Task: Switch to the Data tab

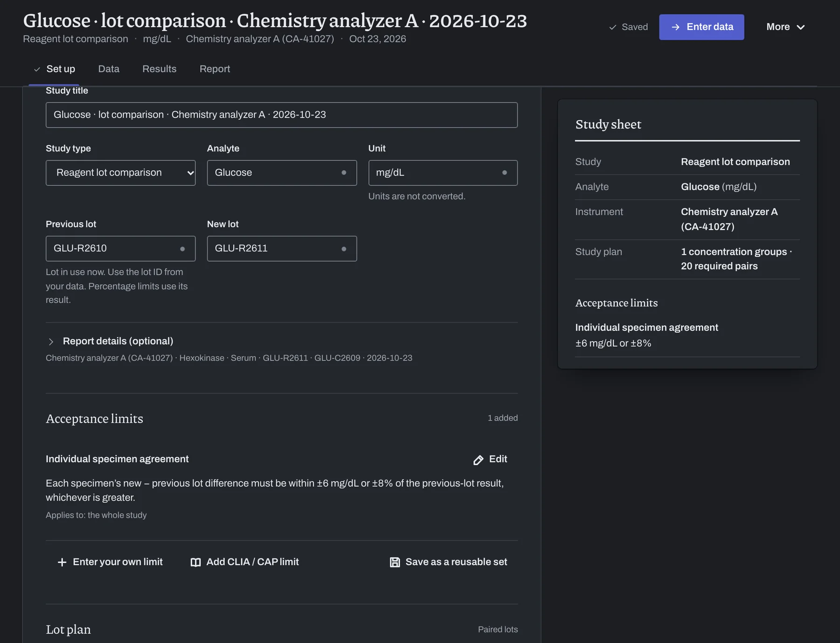Action: point(109,69)
